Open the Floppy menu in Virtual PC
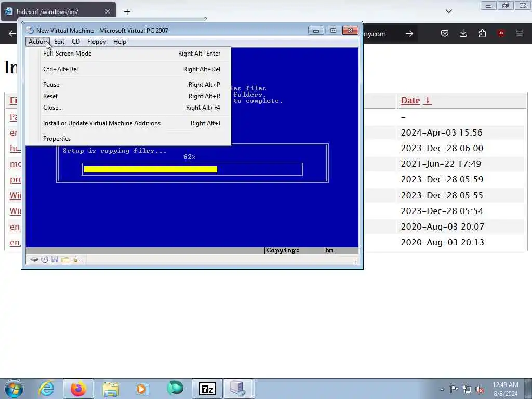The width and height of the screenshot is (532, 399). 96,42
